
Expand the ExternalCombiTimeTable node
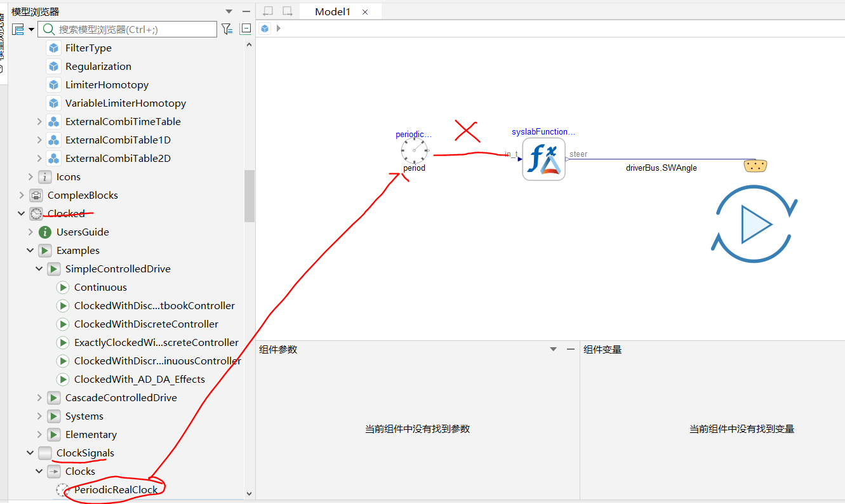tap(39, 122)
